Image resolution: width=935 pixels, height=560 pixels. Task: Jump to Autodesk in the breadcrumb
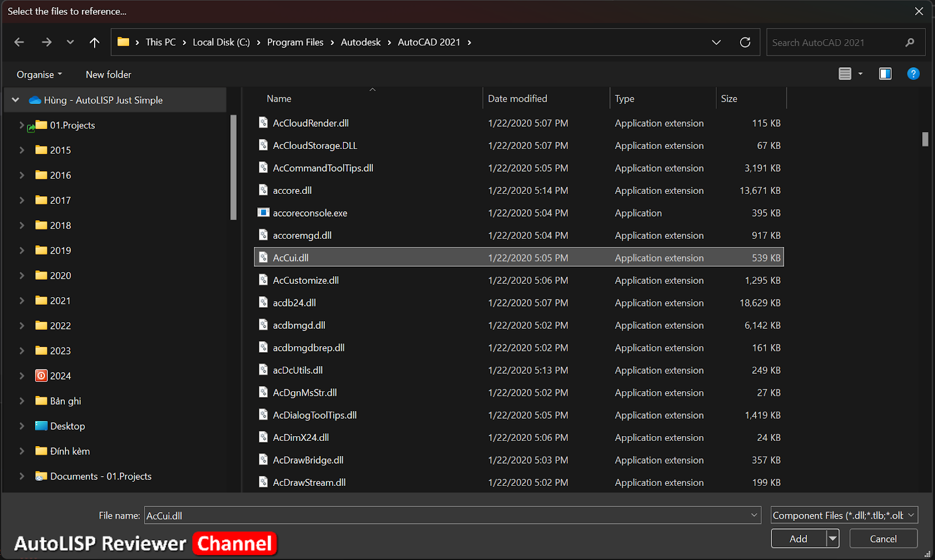pos(361,42)
